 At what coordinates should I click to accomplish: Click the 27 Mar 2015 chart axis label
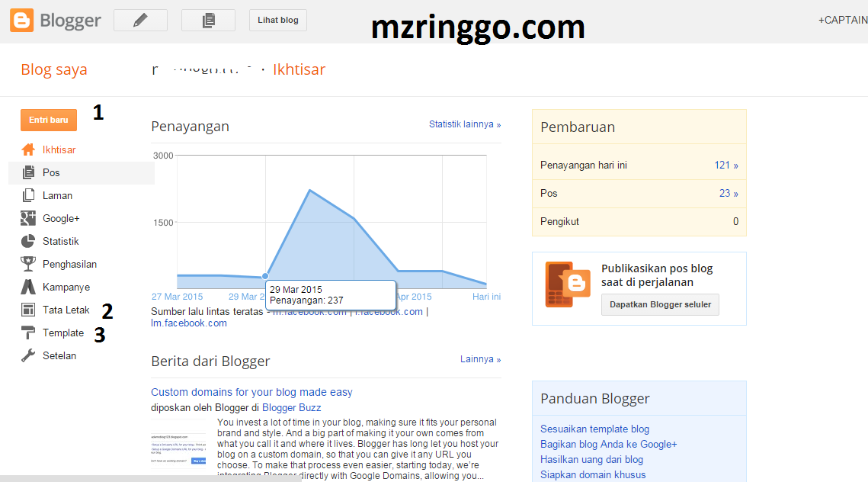(x=177, y=297)
